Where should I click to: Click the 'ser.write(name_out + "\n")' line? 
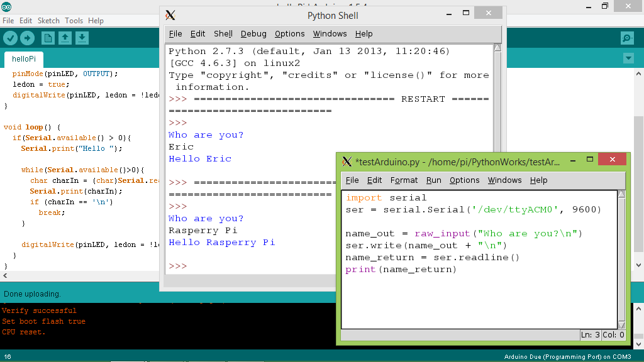[x=426, y=246]
